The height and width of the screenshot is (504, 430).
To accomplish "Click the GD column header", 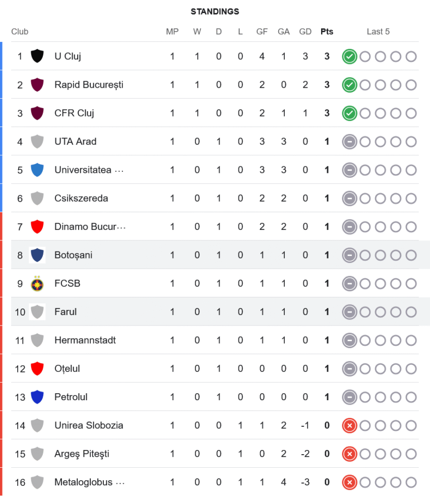I will (305, 31).
